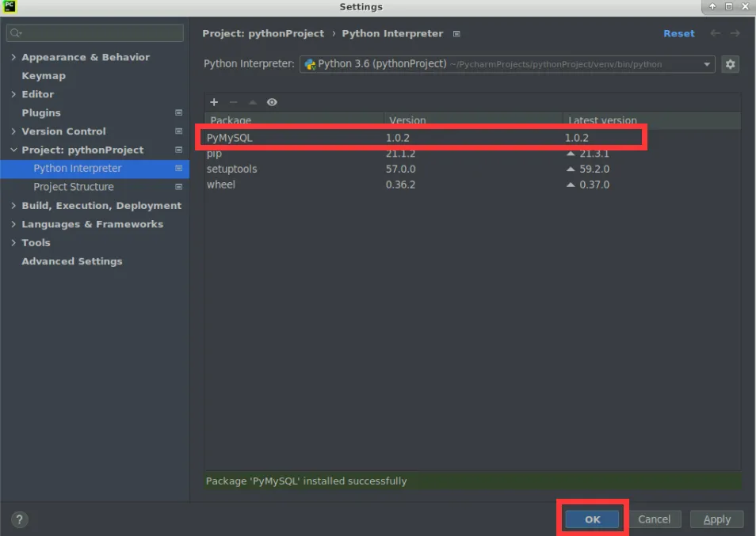
Task: Select the PyMySQL package row
Action: pyautogui.click(x=472, y=138)
